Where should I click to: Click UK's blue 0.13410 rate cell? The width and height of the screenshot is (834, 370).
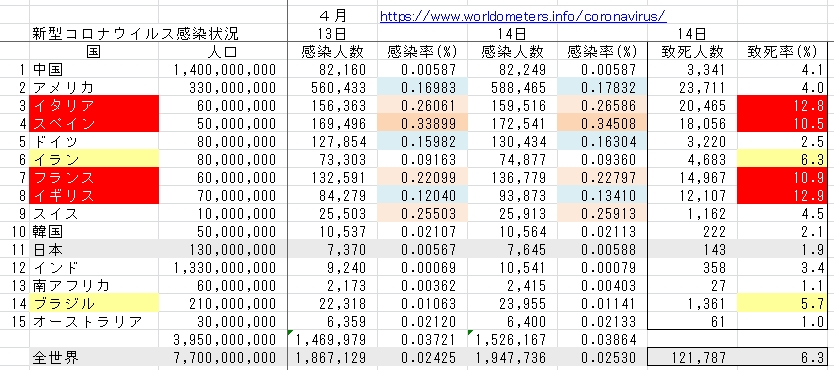coord(602,196)
